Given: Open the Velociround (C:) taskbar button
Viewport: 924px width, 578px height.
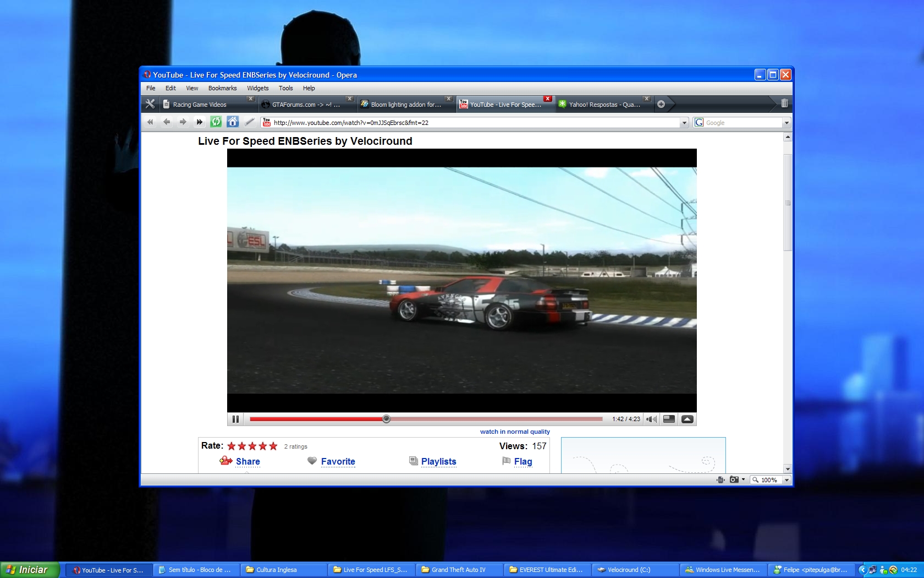Looking at the screenshot, I should pyautogui.click(x=636, y=570).
